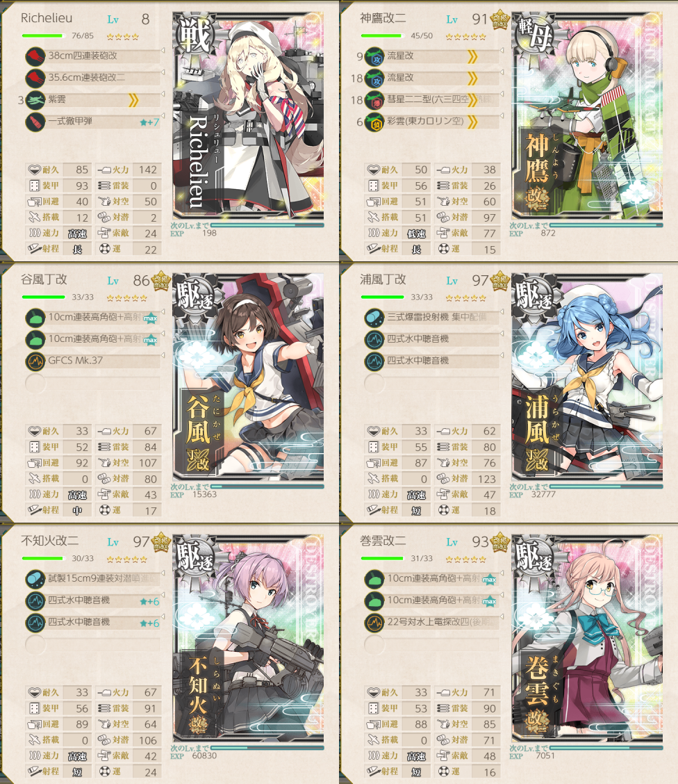Click the 巻雲改二 ship name label
Image resolution: width=678 pixels, height=784 pixels.
pyautogui.click(x=383, y=541)
